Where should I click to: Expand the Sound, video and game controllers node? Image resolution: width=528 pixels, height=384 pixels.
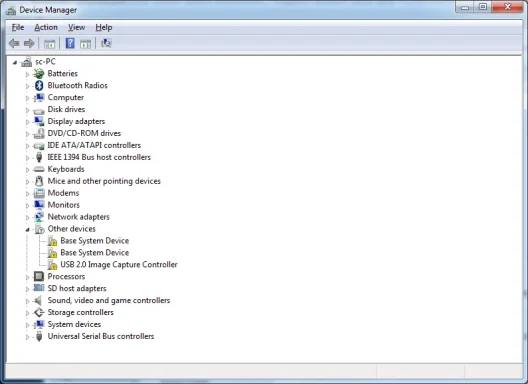click(28, 301)
